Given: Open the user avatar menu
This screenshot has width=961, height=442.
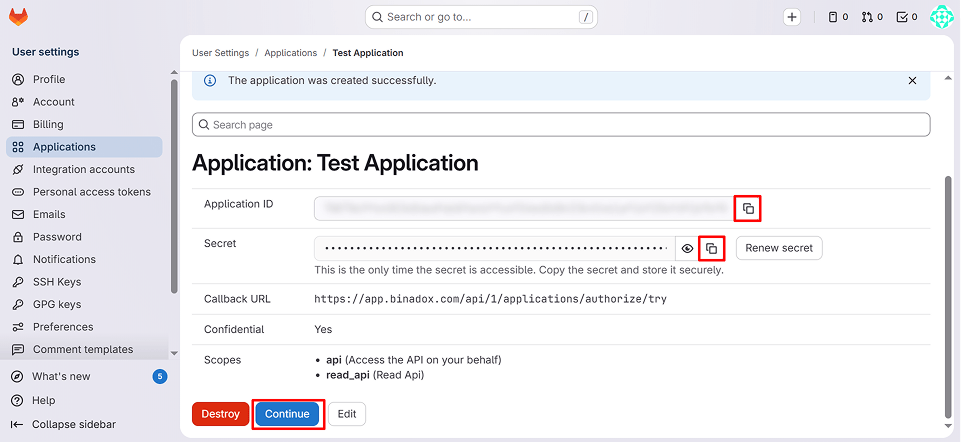Looking at the screenshot, I should (940, 17).
